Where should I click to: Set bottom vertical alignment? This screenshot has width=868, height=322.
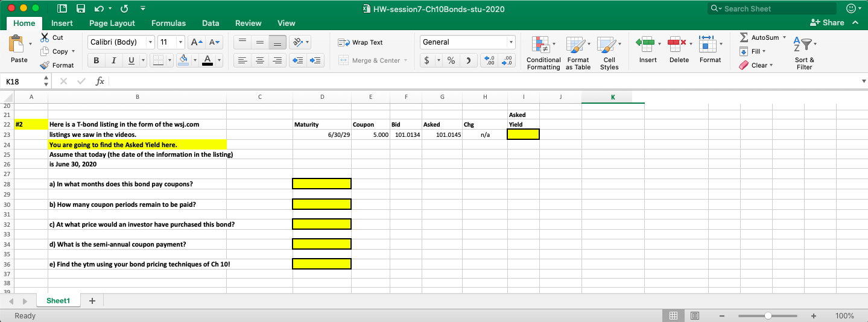point(277,42)
